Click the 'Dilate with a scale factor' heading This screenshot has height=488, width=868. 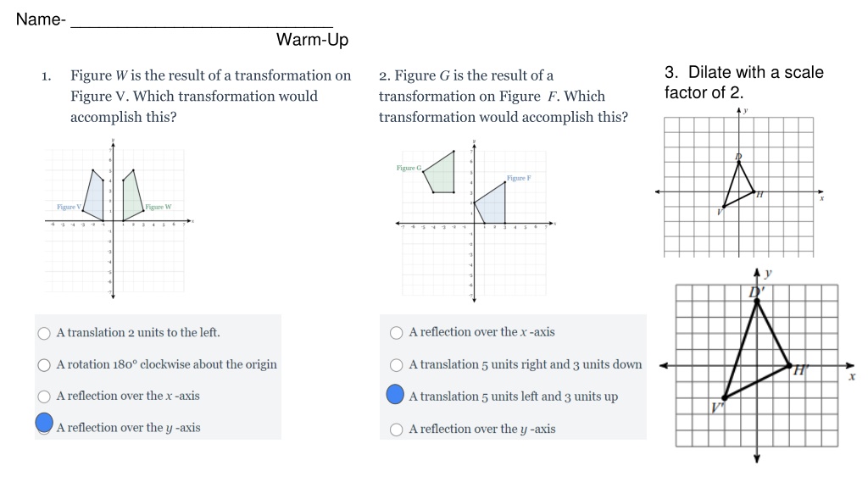pyautogui.click(x=744, y=82)
